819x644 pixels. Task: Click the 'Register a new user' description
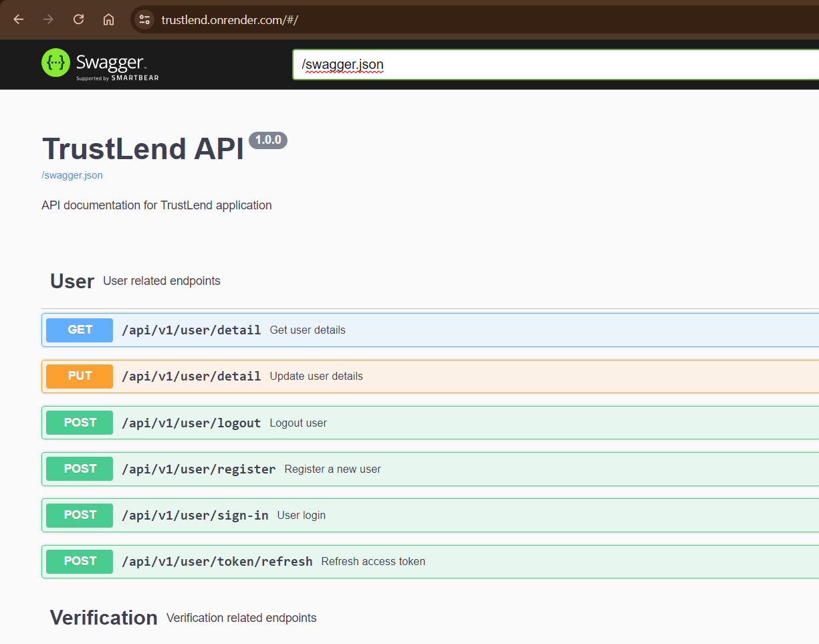332,469
